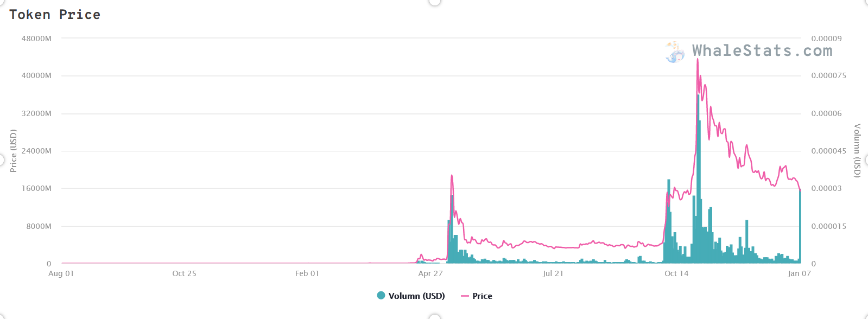Toggle the Price series legend label
Screen dimensions: 868x319
482,296
